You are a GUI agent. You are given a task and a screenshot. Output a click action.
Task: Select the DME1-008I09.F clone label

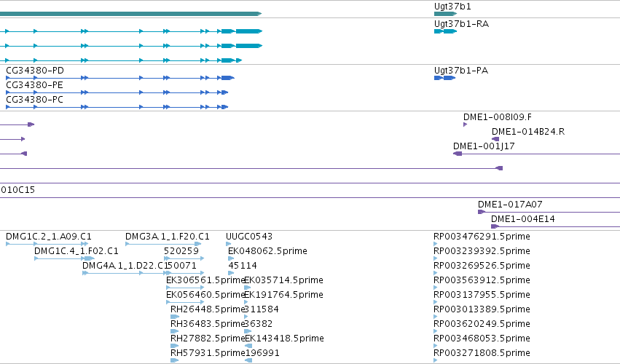tap(498, 117)
